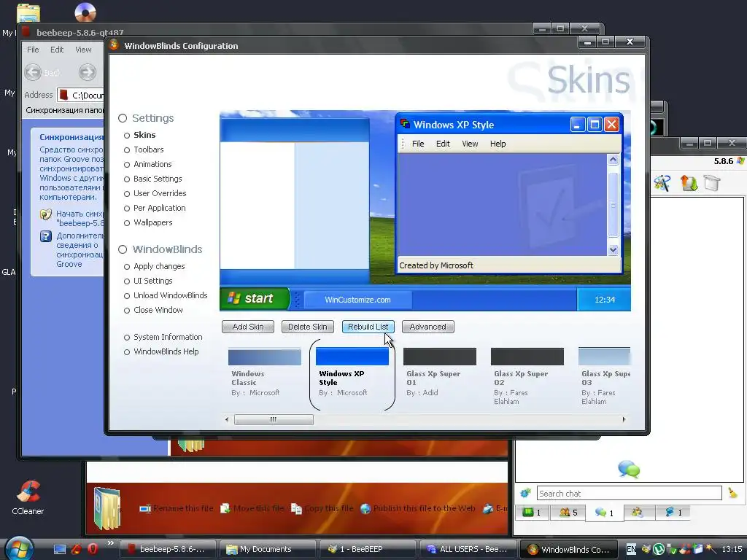Click the Search chat field in BeeBEEP
The height and width of the screenshot is (560, 747).
click(x=630, y=494)
